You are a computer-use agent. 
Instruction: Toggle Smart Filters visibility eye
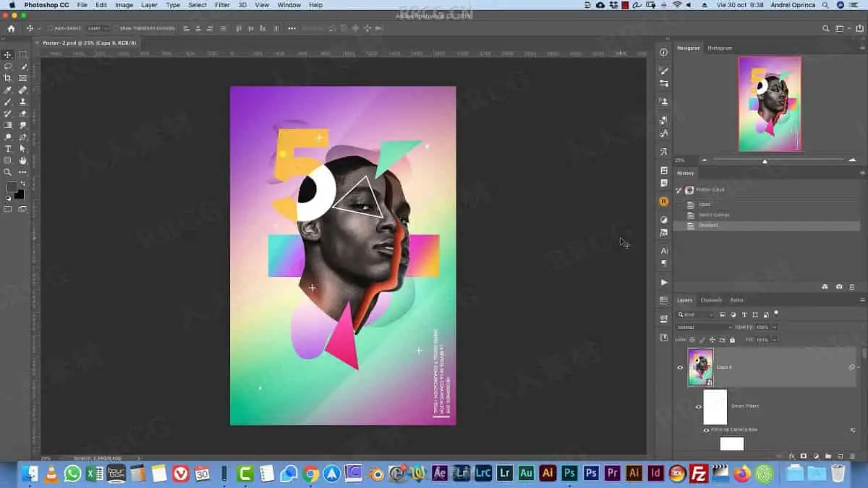click(x=699, y=406)
